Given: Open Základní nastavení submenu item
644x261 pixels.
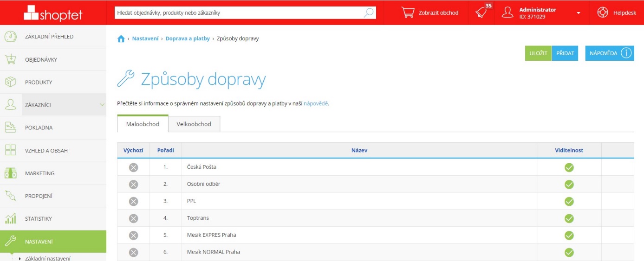Looking at the screenshot, I should tap(47, 258).
